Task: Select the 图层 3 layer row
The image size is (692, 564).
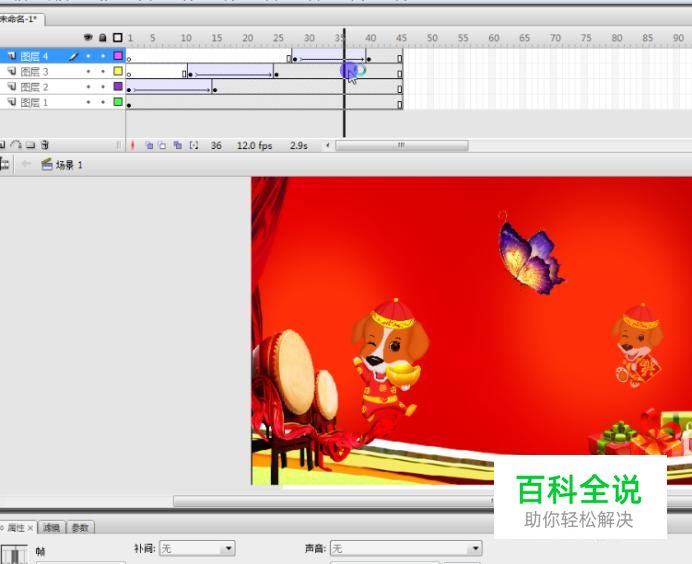Action: click(63, 71)
